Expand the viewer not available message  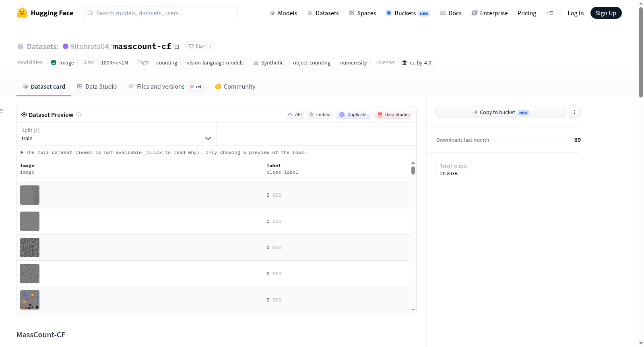163,152
